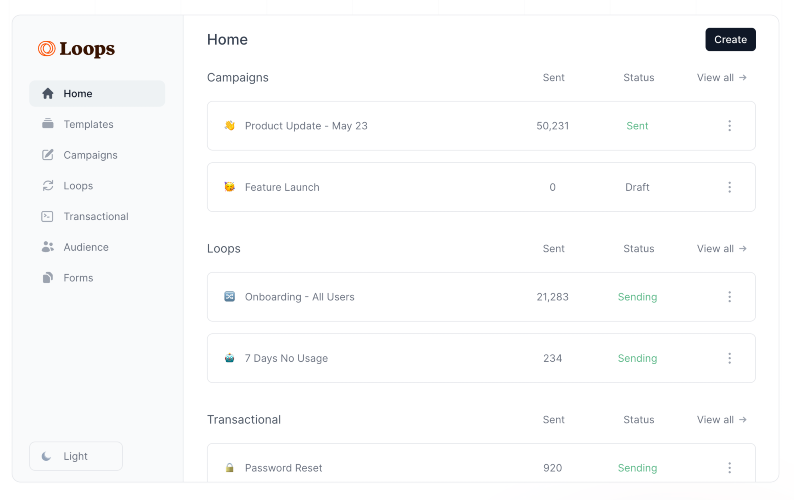The height and width of the screenshot is (500, 794).
Task: Open options menu for Product Update row
Action: coord(729,126)
